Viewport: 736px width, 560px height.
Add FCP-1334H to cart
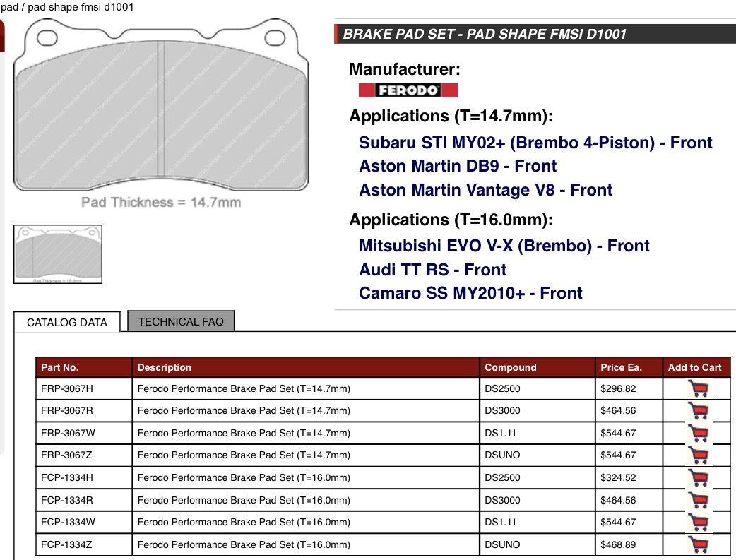698,478
